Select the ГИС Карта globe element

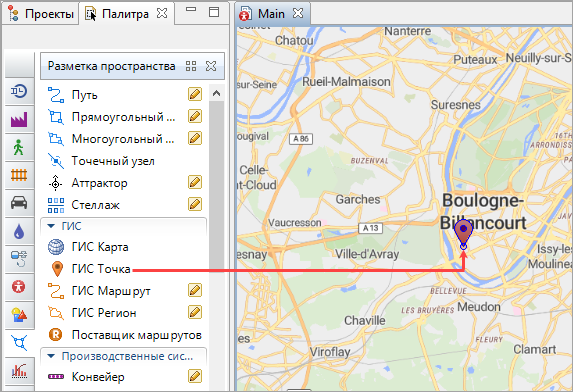coord(88,247)
